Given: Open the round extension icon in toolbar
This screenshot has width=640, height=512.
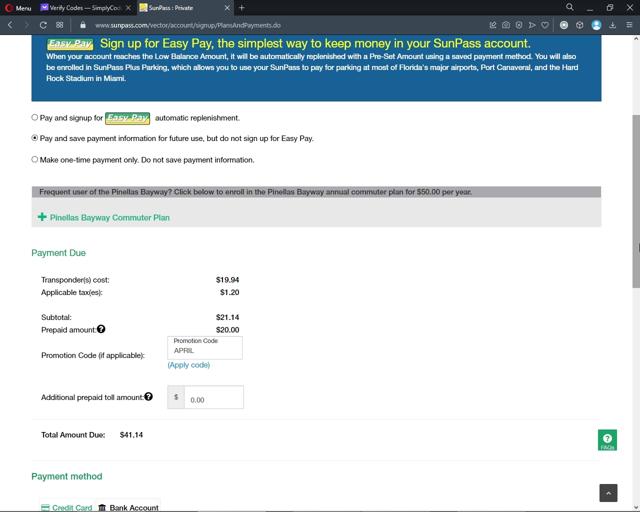Looking at the screenshot, I should click(x=564, y=25).
